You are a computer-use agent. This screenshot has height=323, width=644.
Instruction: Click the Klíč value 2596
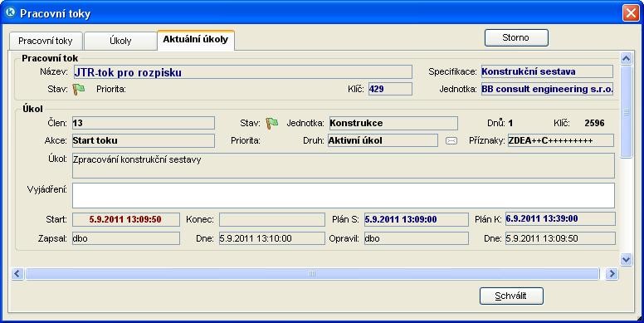point(594,123)
